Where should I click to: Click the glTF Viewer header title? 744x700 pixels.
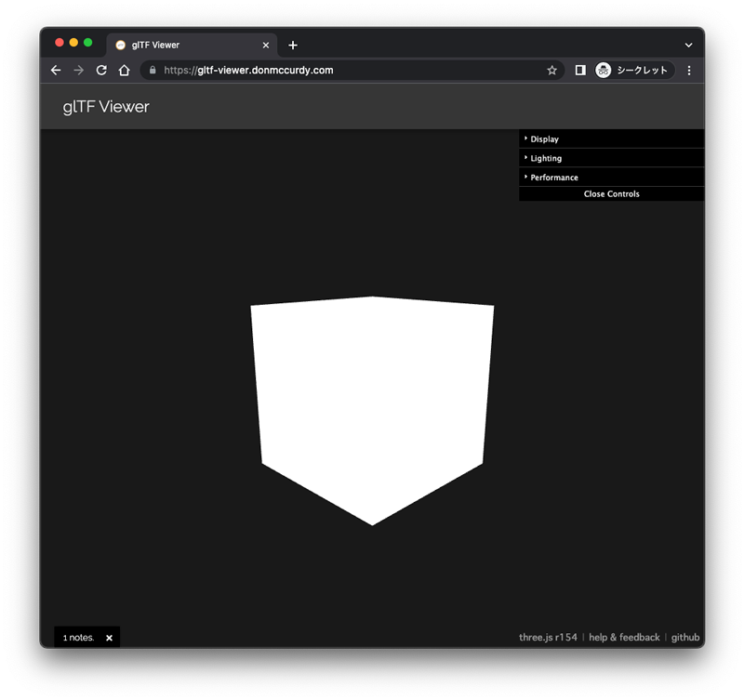pyautogui.click(x=106, y=107)
